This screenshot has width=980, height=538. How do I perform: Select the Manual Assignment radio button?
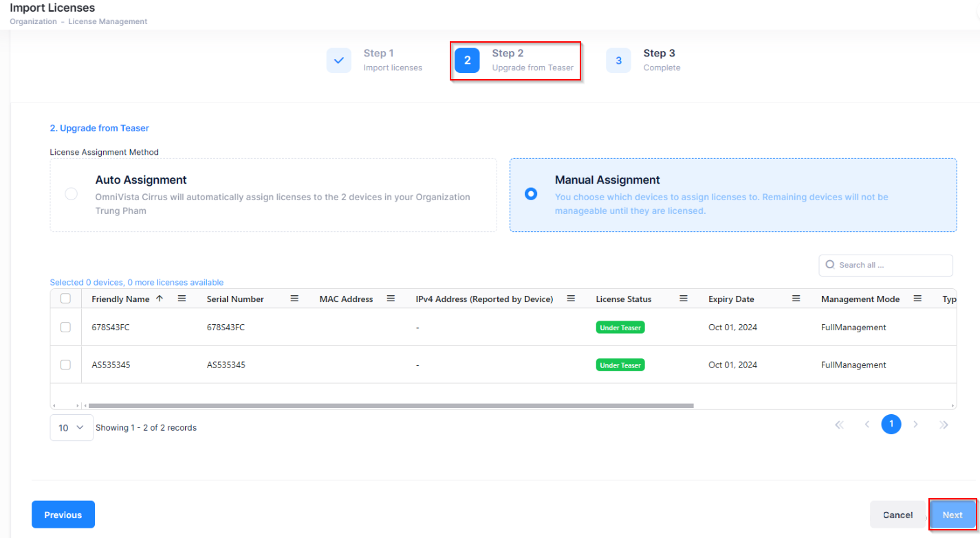pyautogui.click(x=530, y=194)
